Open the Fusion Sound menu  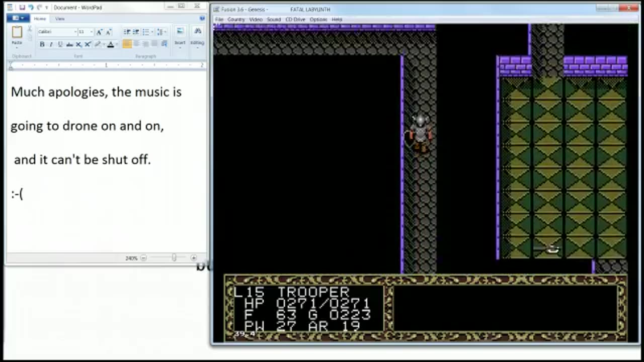(274, 20)
